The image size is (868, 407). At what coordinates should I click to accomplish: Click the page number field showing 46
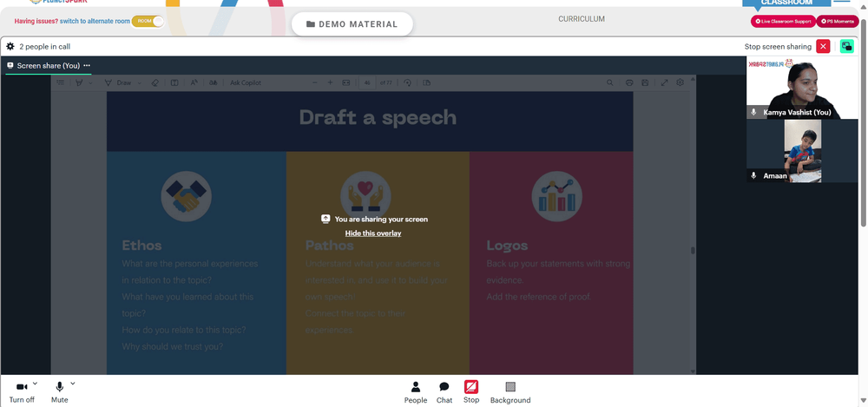point(367,82)
